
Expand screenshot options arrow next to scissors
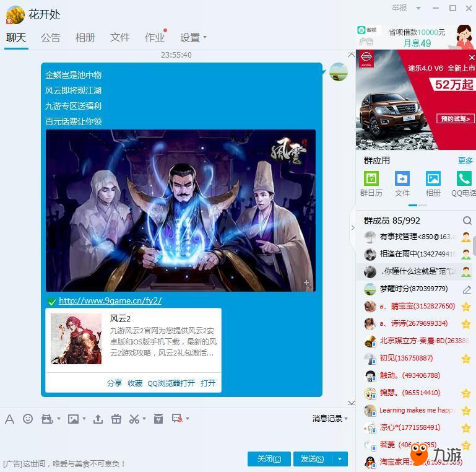coord(144,419)
